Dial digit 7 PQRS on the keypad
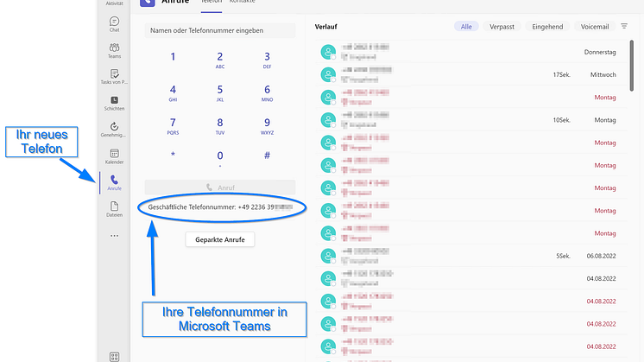Screen dimensions: 644x362 pyautogui.click(x=173, y=126)
